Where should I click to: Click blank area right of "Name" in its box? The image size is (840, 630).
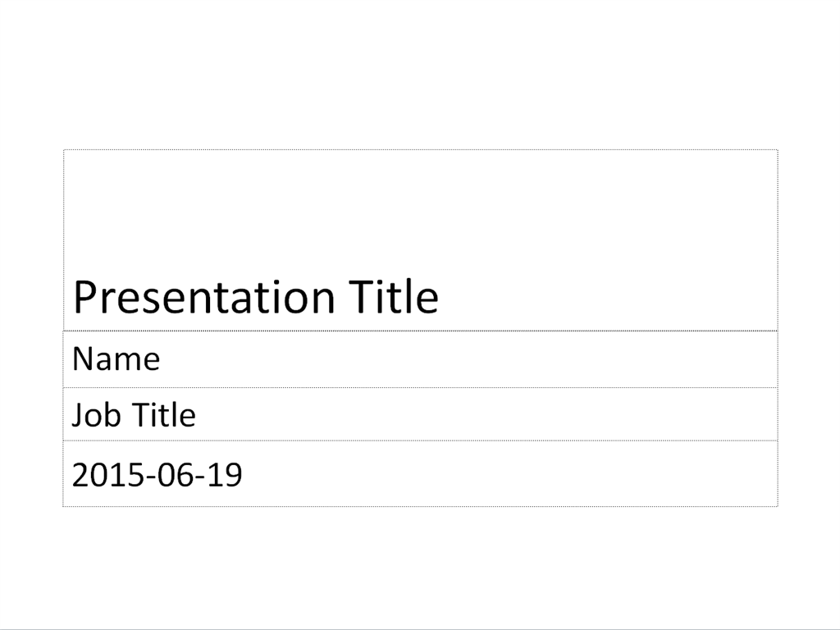click(468, 358)
